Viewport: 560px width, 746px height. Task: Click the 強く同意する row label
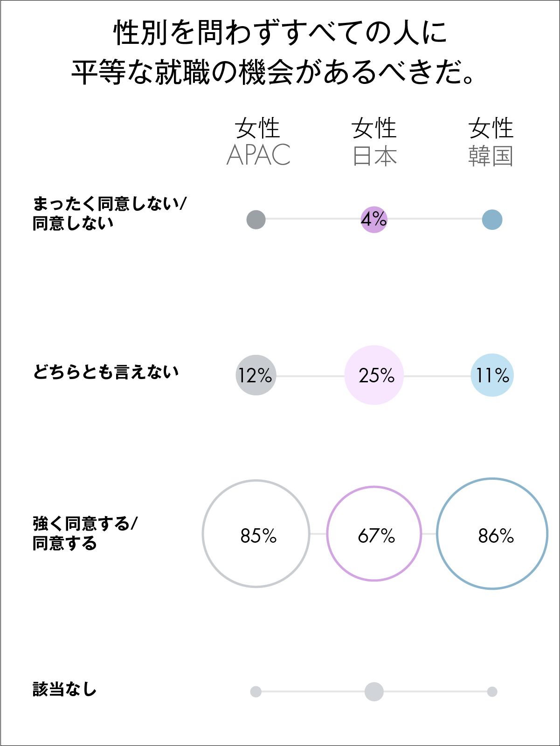coord(85,534)
